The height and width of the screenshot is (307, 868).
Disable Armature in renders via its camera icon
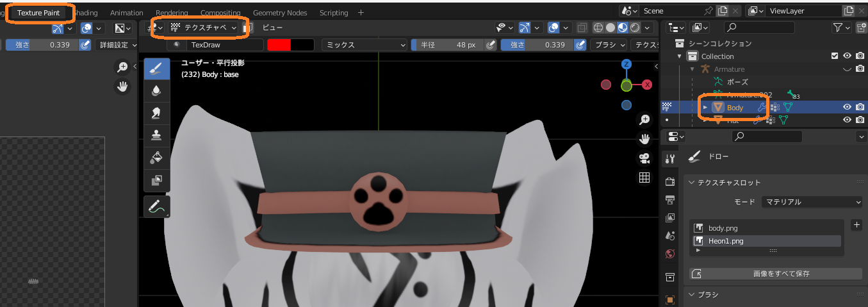click(x=860, y=69)
